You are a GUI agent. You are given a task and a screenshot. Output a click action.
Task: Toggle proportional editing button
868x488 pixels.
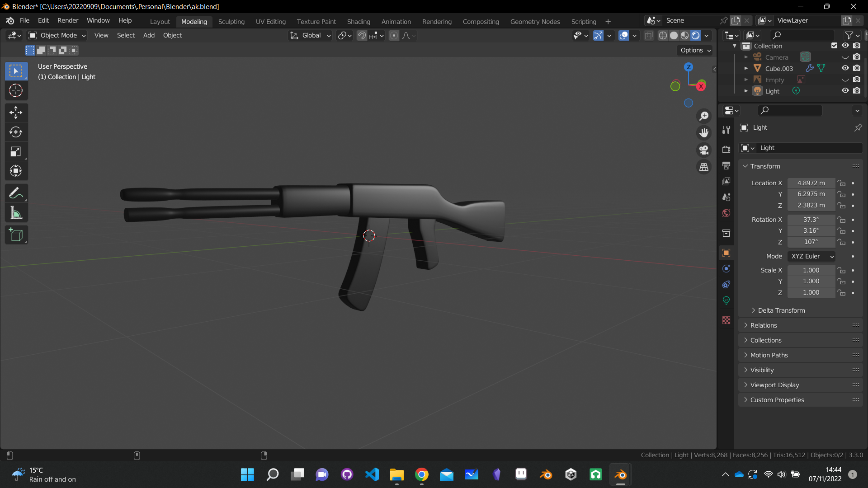click(394, 35)
